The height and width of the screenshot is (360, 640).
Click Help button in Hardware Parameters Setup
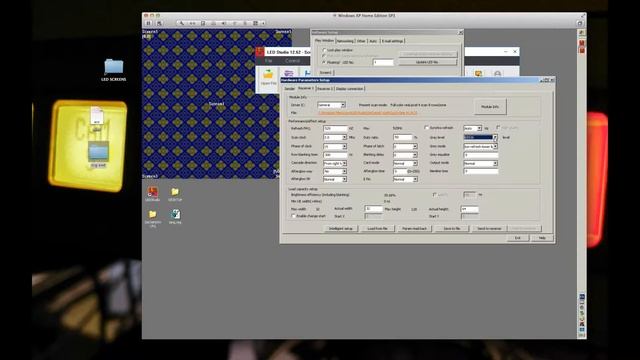[x=542, y=238]
